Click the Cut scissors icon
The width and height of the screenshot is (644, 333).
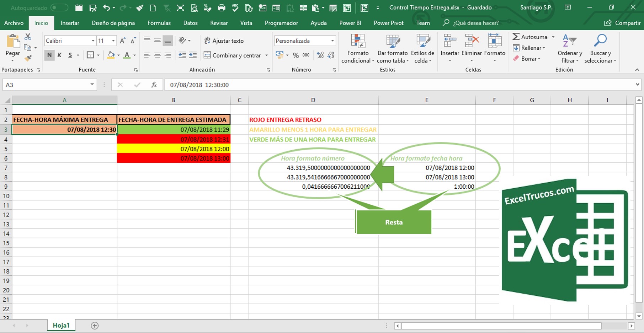pos(28,37)
